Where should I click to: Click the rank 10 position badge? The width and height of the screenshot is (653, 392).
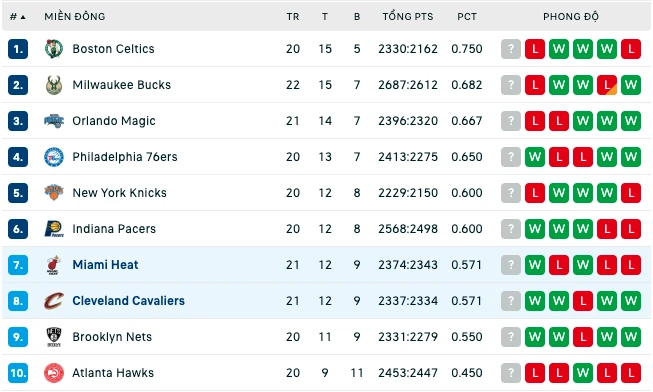click(x=18, y=373)
